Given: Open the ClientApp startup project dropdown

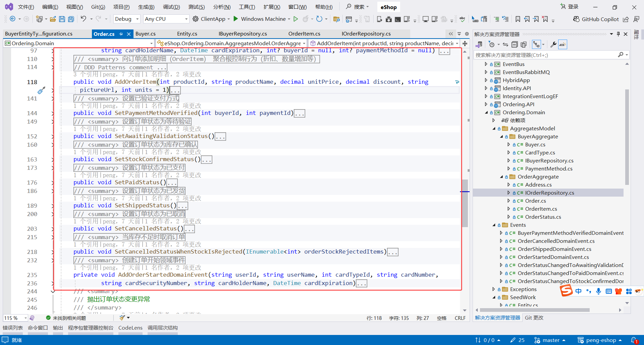Looking at the screenshot, I should pyautogui.click(x=228, y=19).
